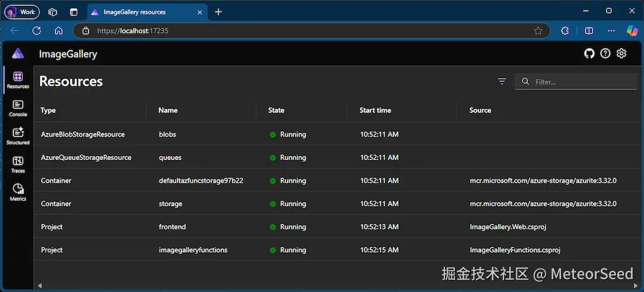
Task: Select the imagegalleryfunctions project name
Action: (x=193, y=250)
